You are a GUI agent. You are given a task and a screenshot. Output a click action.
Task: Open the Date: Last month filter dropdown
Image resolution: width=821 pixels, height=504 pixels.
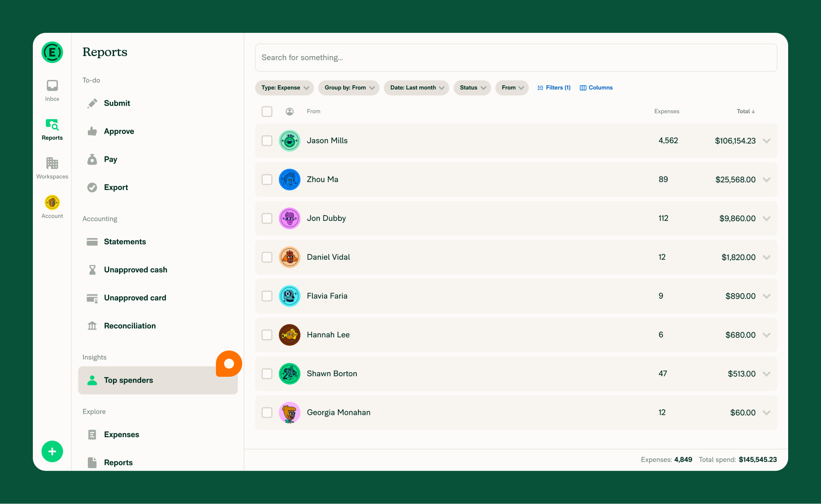pos(416,87)
